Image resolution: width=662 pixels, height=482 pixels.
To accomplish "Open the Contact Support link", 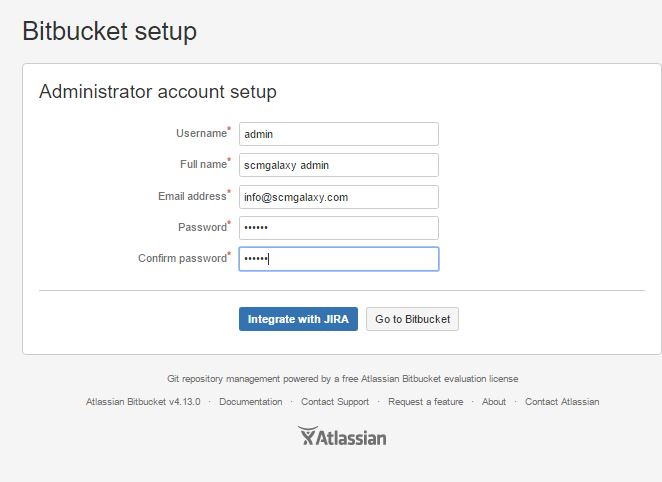I will click(x=335, y=402).
